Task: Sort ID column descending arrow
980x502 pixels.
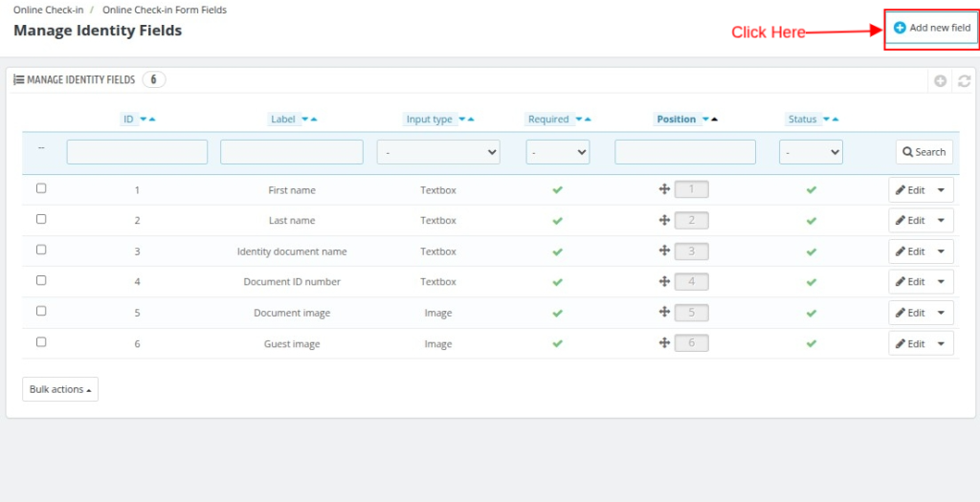Action: [144, 120]
